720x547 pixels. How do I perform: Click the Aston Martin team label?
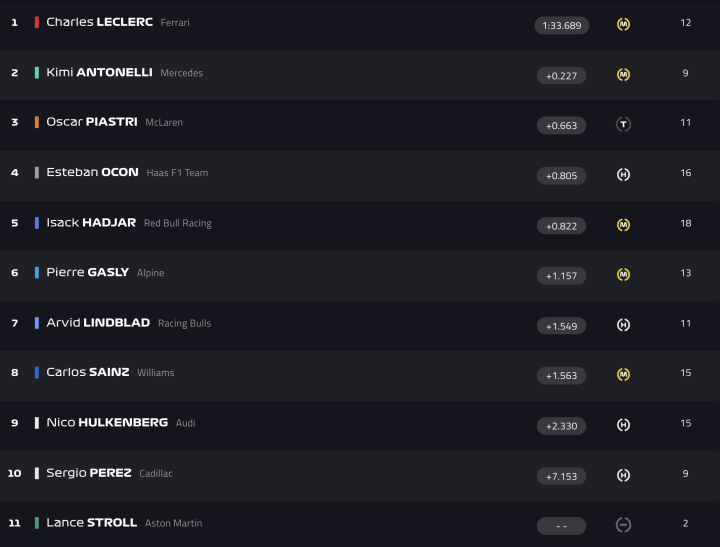tap(176, 523)
